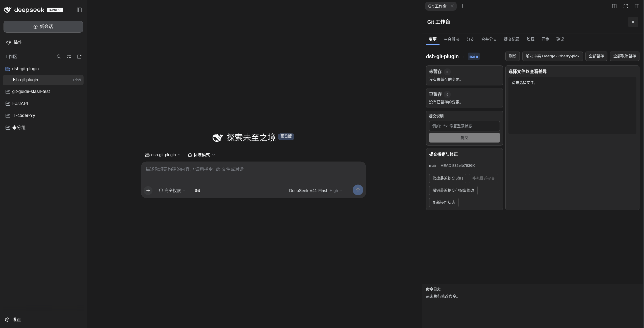Screen dimensions: 644x328
Task: Close the Git 工作台 panel with ×
Action: coord(633,22)
